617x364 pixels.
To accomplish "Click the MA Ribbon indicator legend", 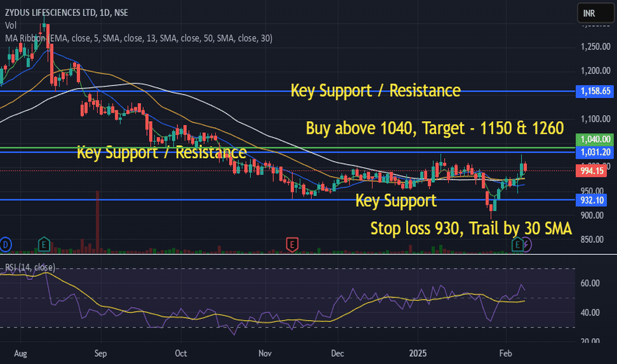I will pyautogui.click(x=138, y=38).
